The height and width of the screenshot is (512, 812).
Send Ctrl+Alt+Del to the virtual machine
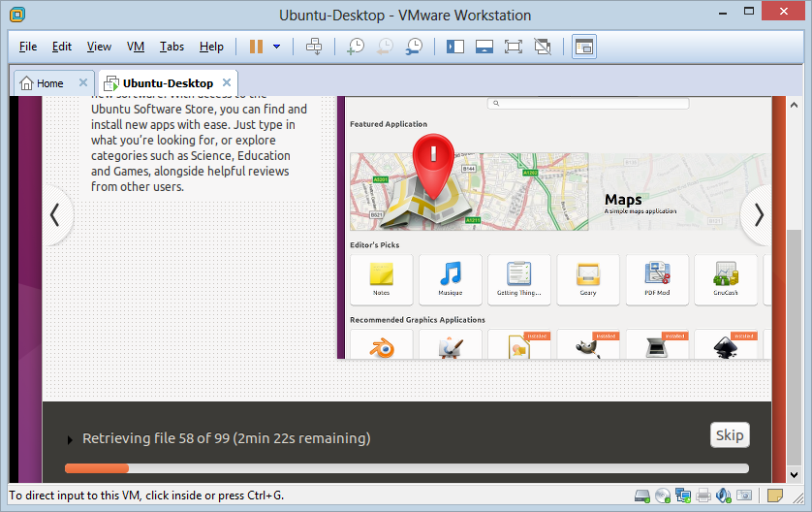[314, 47]
